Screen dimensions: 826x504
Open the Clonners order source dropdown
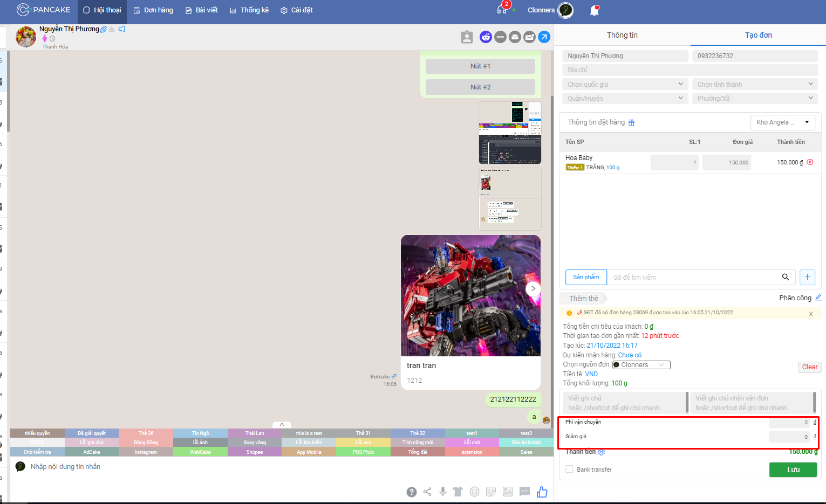[x=641, y=365]
